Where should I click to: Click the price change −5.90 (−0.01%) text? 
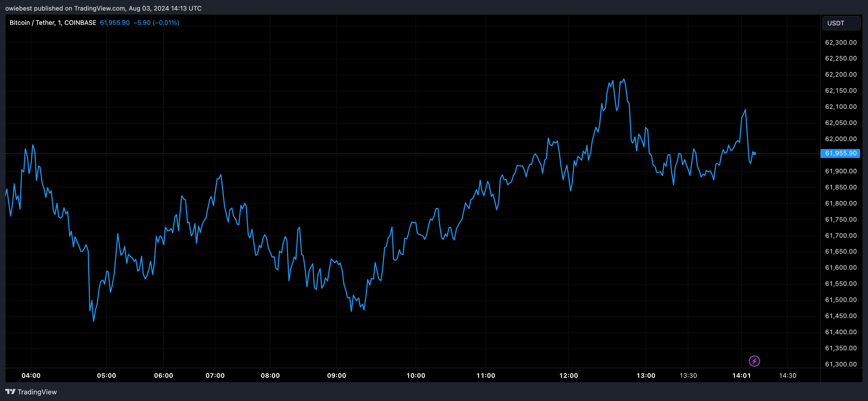[156, 22]
